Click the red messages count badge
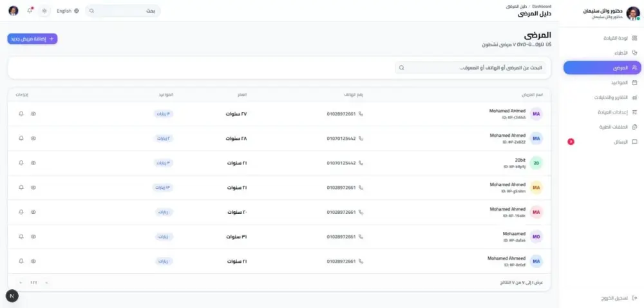This screenshot has height=308, width=644. (571, 142)
